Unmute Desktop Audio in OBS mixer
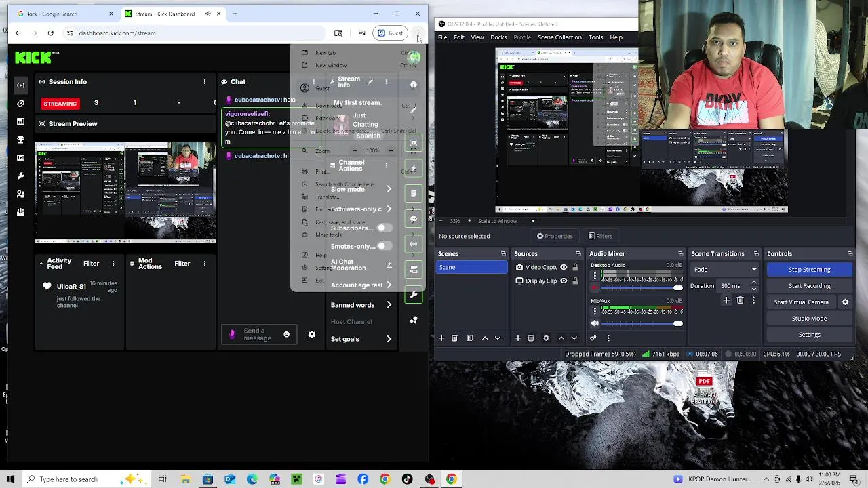The image size is (868, 488). (595, 287)
